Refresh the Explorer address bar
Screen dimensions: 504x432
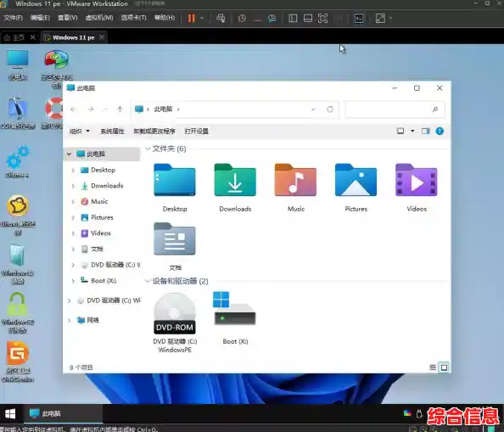330,109
